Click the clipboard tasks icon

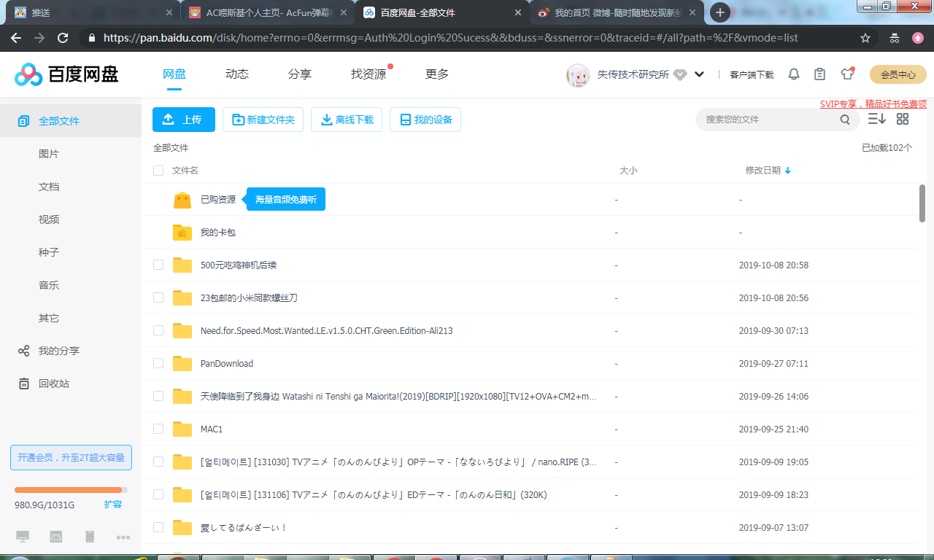(819, 74)
